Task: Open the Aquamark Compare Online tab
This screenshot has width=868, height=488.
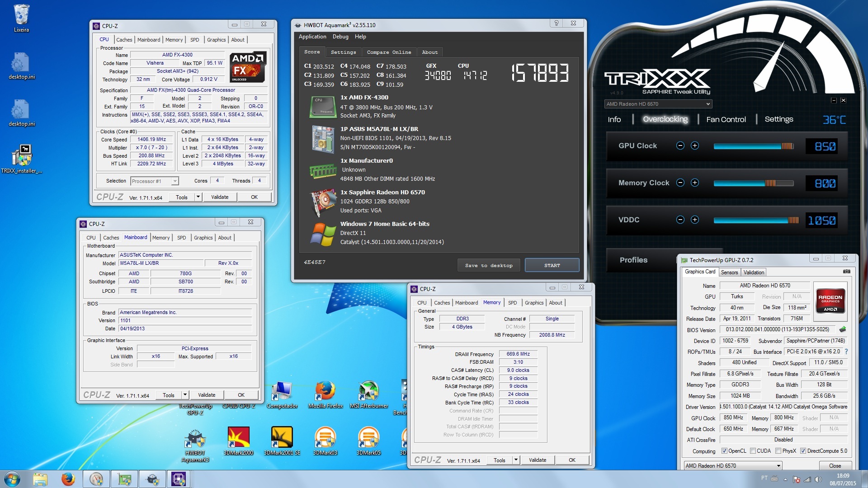Action: tap(389, 52)
